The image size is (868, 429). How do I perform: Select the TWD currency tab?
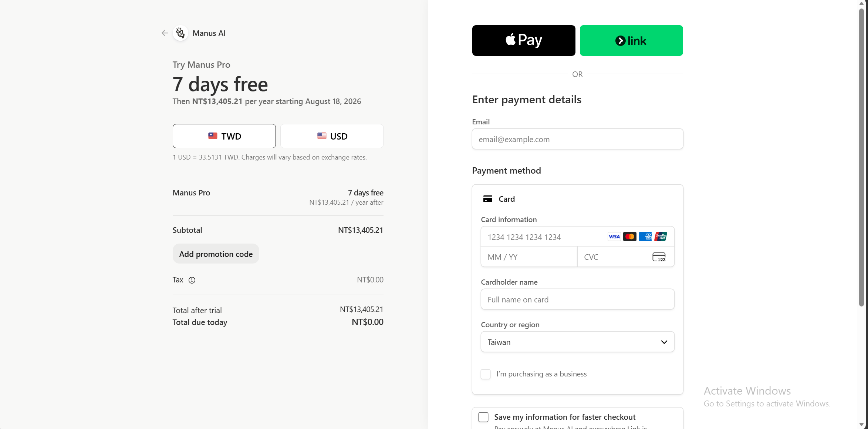[x=224, y=136]
